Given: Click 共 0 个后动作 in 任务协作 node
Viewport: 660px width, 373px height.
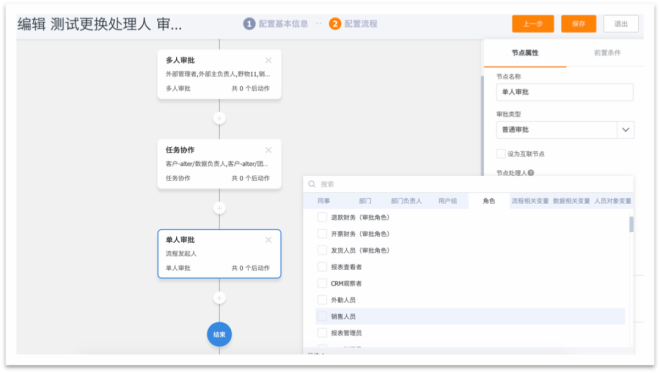Looking at the screenshot, I should [x=250, y=178].
